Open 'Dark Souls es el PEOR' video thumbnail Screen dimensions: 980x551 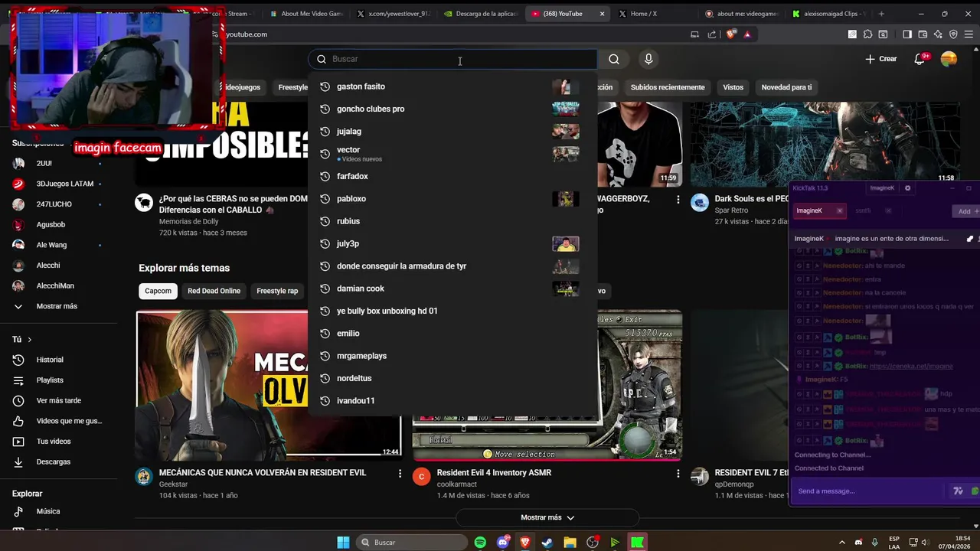825,144
